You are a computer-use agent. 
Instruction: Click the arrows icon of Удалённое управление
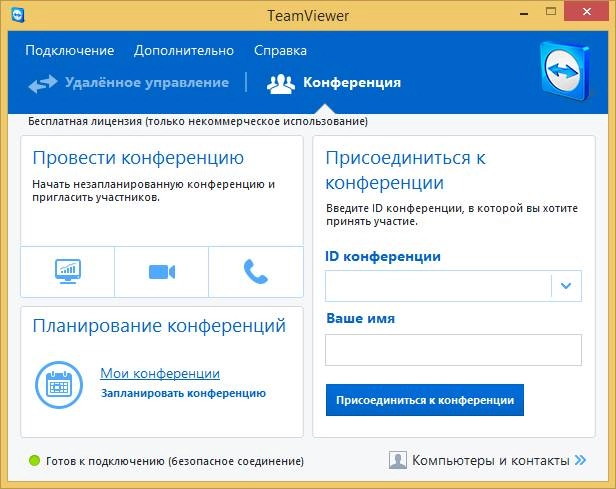(43, 84)
